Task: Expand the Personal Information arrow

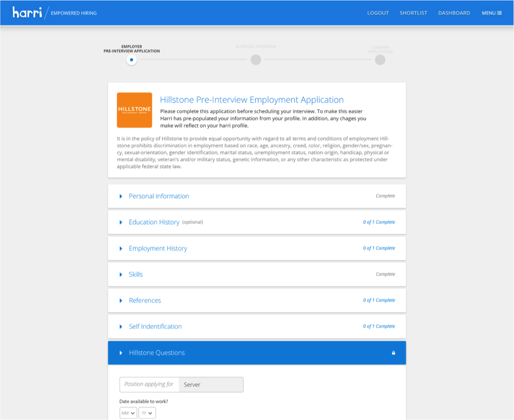Action: pyautogui.click(x=121, y=196)
